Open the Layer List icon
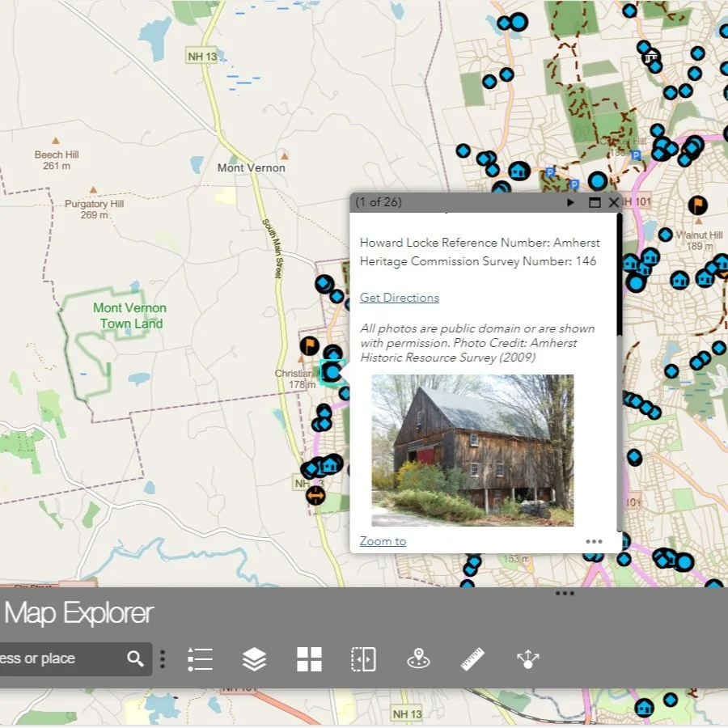This screenshot has height=728, width=728. (255, 658)
